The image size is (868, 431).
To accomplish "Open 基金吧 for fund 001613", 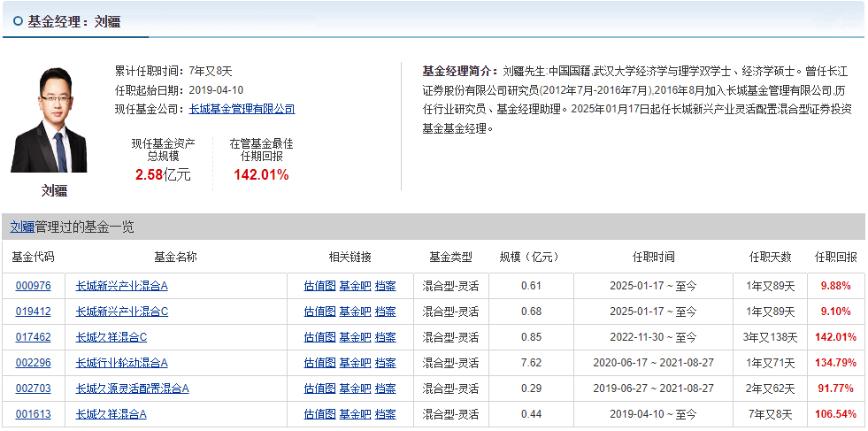I will point(355,414).
